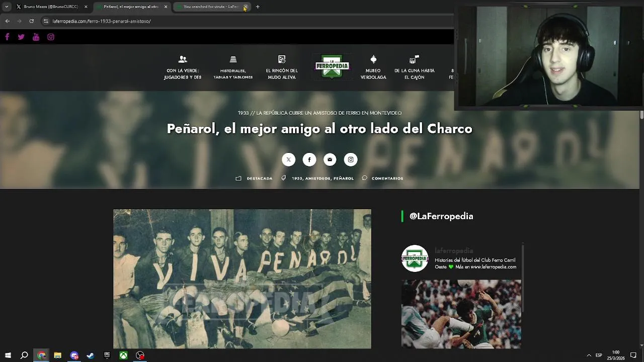Image resolution: width=644 pixels, height=362 pixels.
Task: Open the Facebook icon in the purple social bar
Action: click(x=7, y=37)
